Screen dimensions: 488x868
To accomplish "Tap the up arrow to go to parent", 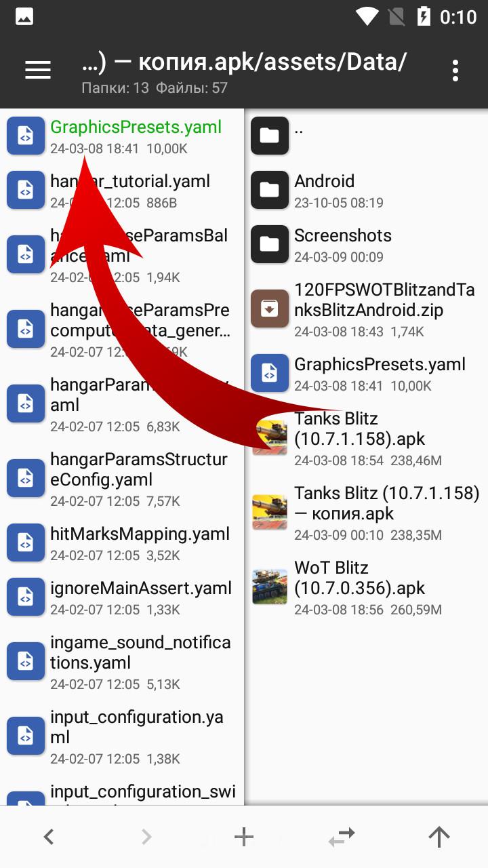I will coord(439,837).
